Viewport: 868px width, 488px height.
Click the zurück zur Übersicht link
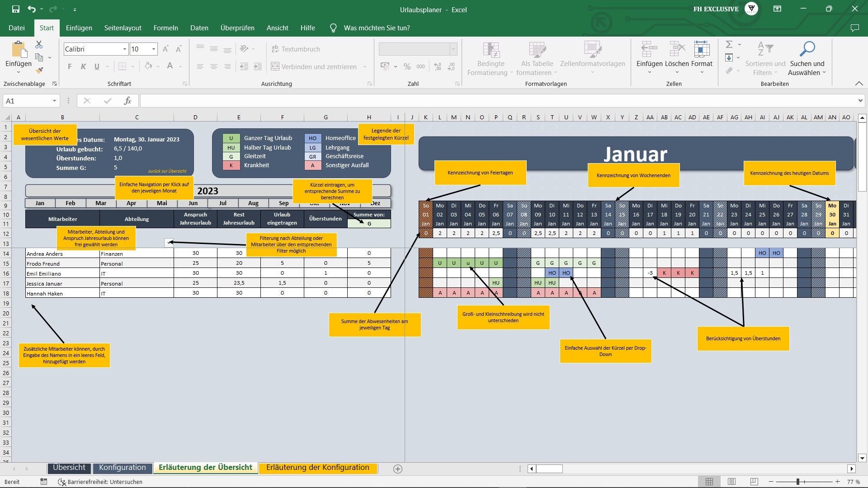pos(167,171)
